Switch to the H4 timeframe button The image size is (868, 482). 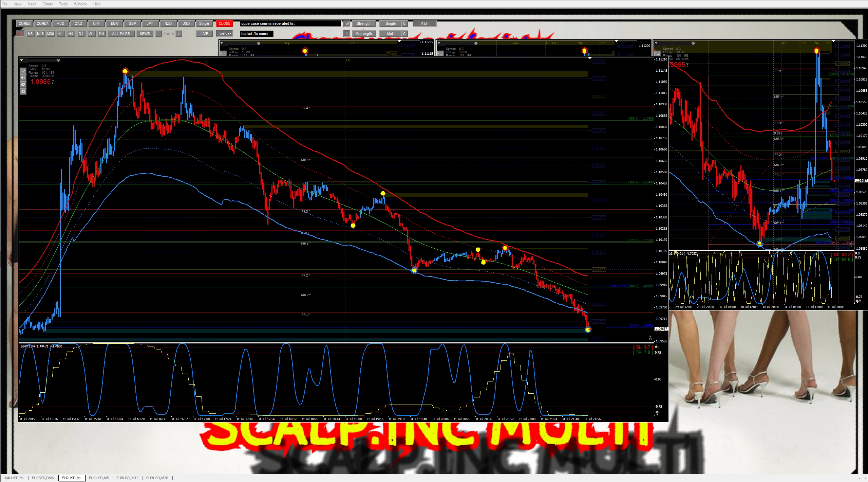point(71,34)
